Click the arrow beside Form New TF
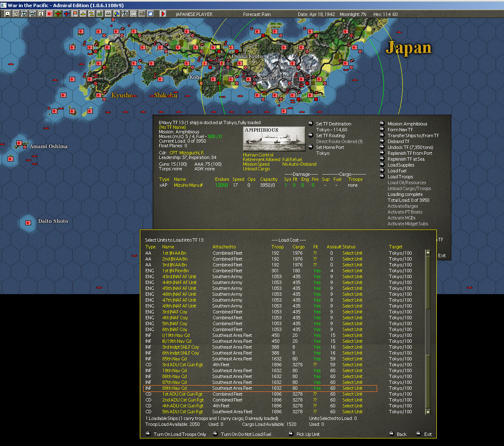 pyautogui.click(x=382, y=129)
